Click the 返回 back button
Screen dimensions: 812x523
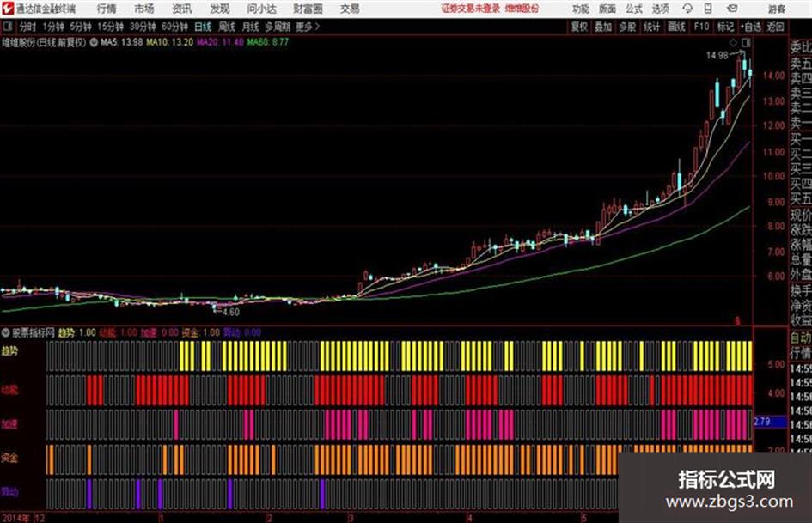[775, 27]
